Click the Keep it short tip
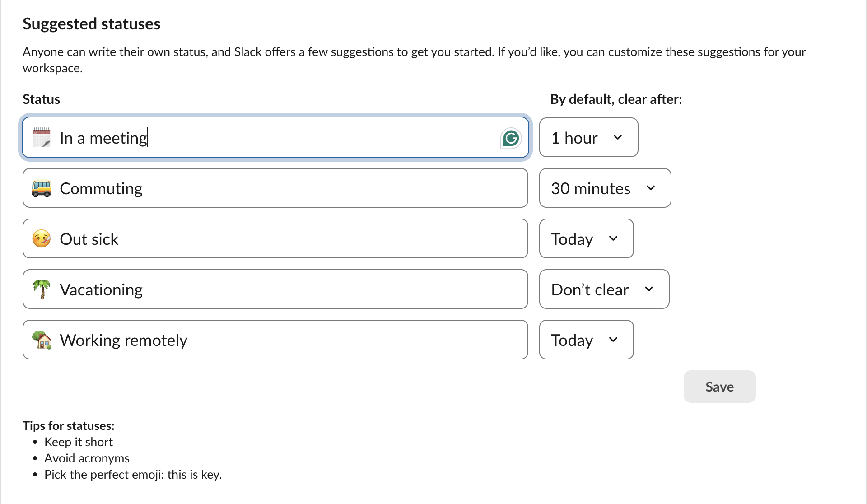This screenshot has height=504, width=867. point(79,442)
